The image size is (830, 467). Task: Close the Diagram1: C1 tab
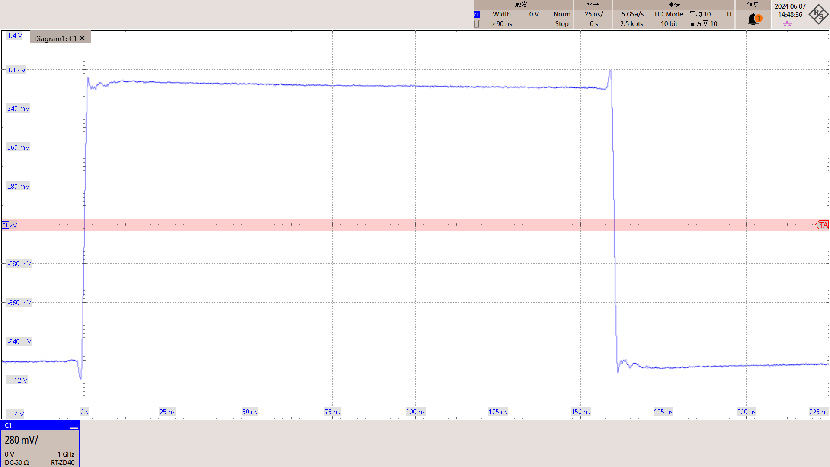[x=82, y=38]
